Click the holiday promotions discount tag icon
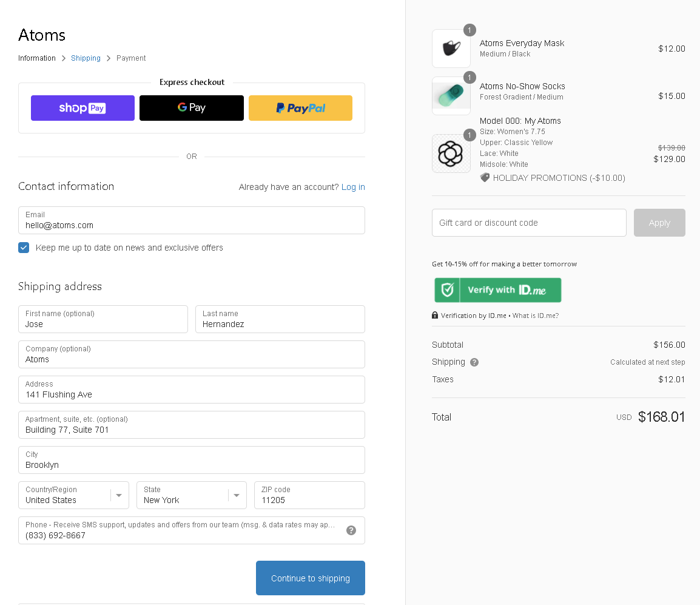This screenshot has height=605, width=700. pos(485,178)
